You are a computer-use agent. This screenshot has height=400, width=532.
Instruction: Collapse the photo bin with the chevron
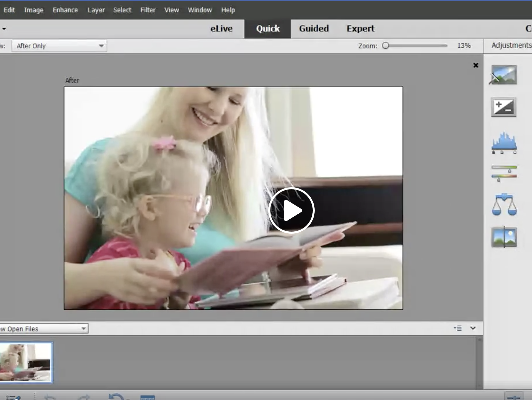(x=473, y=328)
